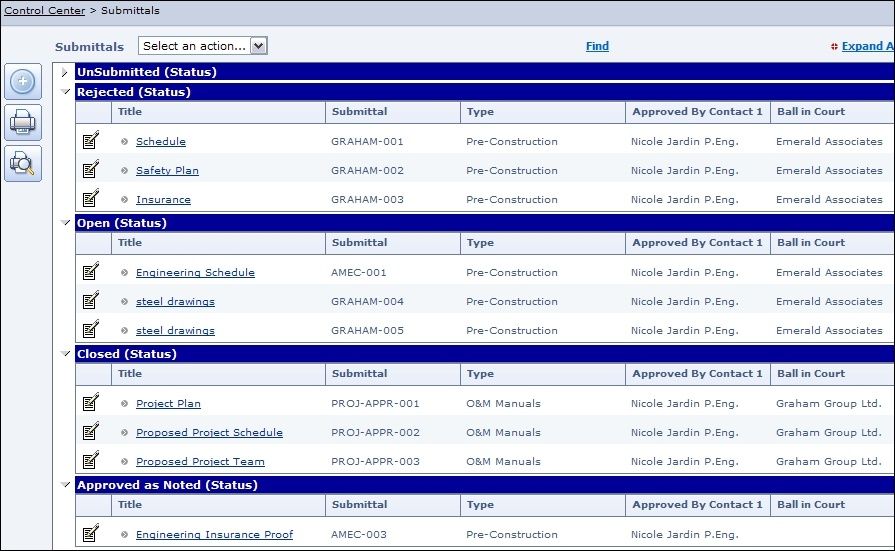Screen dimensions: 895x551
Task: Arrow bullet before Proposed Project Team
Action: coord(124,462)
